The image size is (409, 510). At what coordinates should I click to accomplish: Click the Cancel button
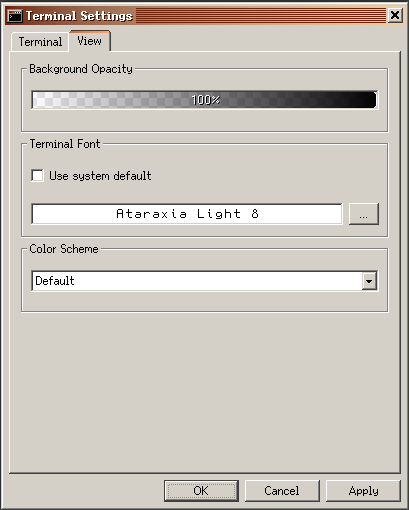pos(282,491)
